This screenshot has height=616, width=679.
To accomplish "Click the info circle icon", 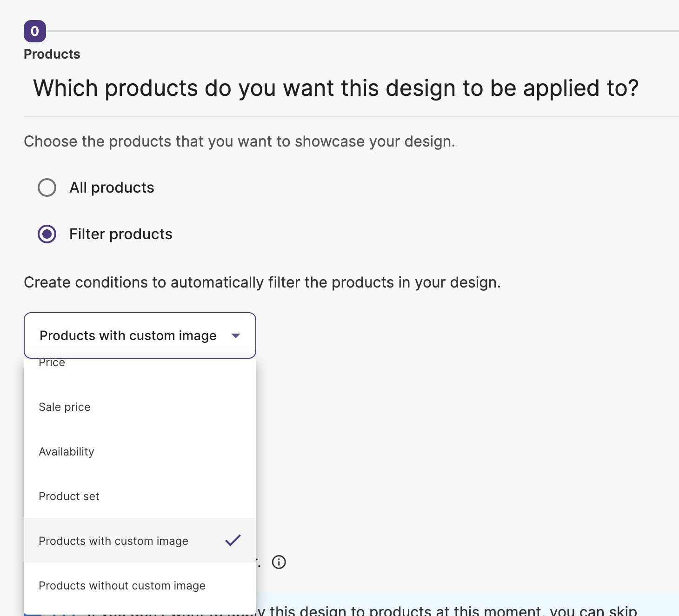I will 279,562.
